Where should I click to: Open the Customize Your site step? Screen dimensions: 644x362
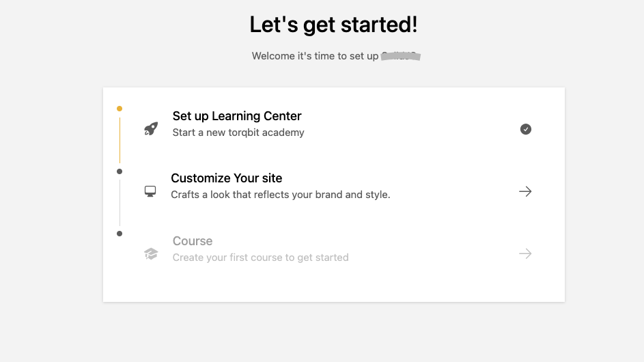click(x=226, y=178)
